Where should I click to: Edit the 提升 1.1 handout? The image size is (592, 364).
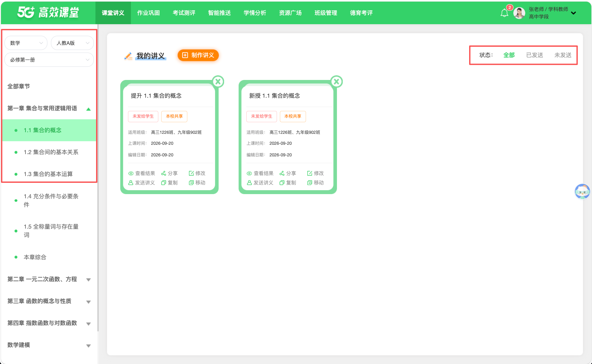pyautogui.click(x=197, y=173)
